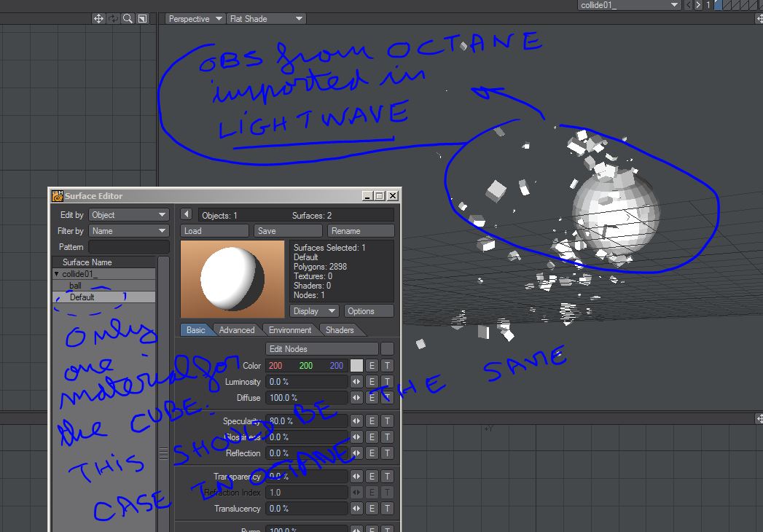
Task: Adjust the Reflection mini-slider arrows
Action: click(356, 453)
